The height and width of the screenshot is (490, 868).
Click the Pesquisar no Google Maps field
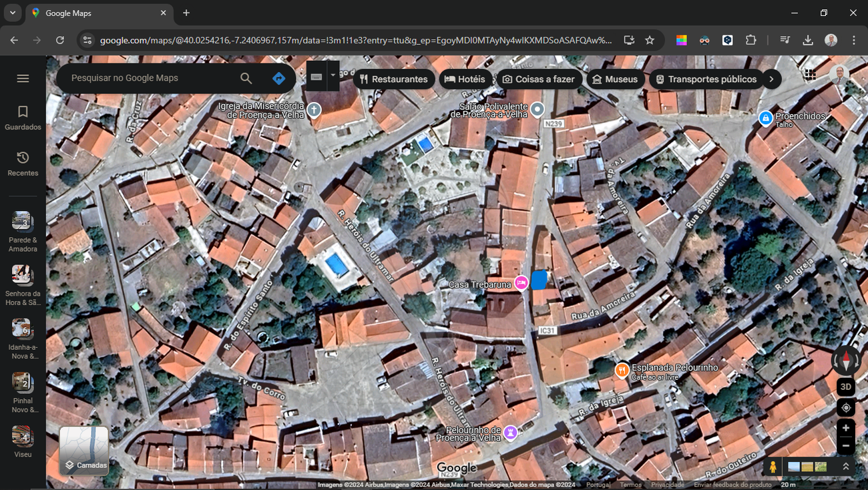click(151, 78)
